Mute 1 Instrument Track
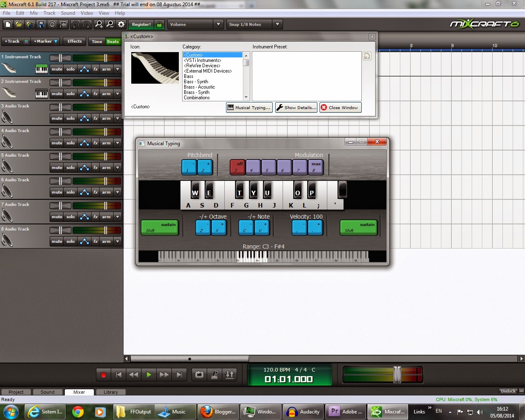Viewport: 525px width, 420px height. pos(57,69)
